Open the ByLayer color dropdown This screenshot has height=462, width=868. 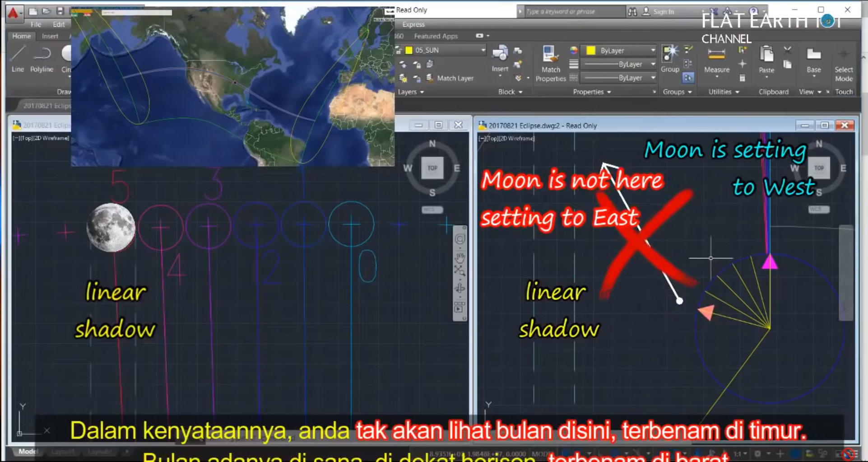[x=618, y=51]
